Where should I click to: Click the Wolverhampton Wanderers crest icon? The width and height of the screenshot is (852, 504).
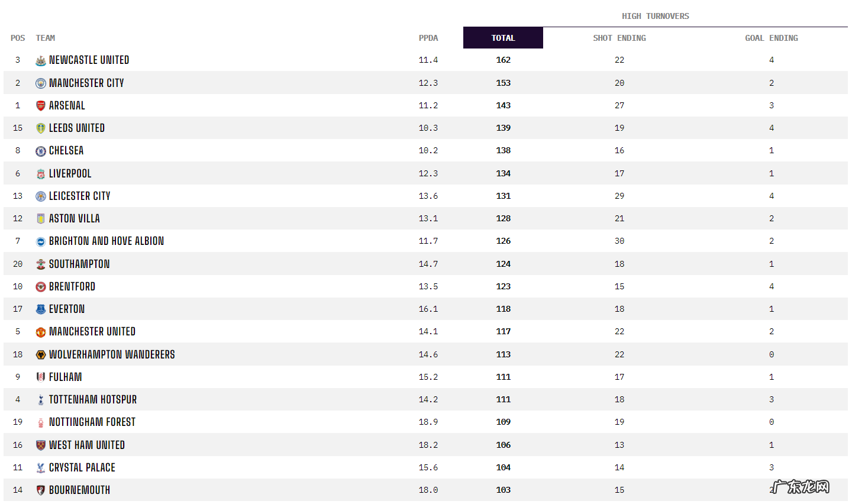[41, 355]
